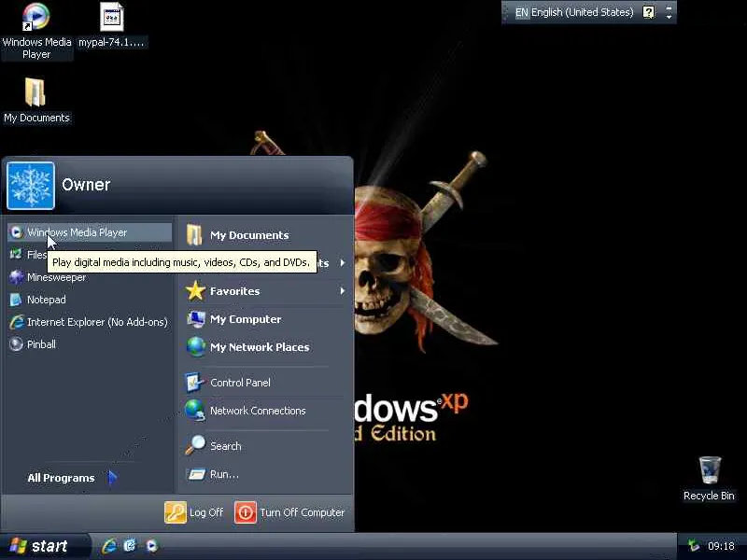Click the Search magnifier icon
This screenshot has height=560, width=747.
pos(195,446)
